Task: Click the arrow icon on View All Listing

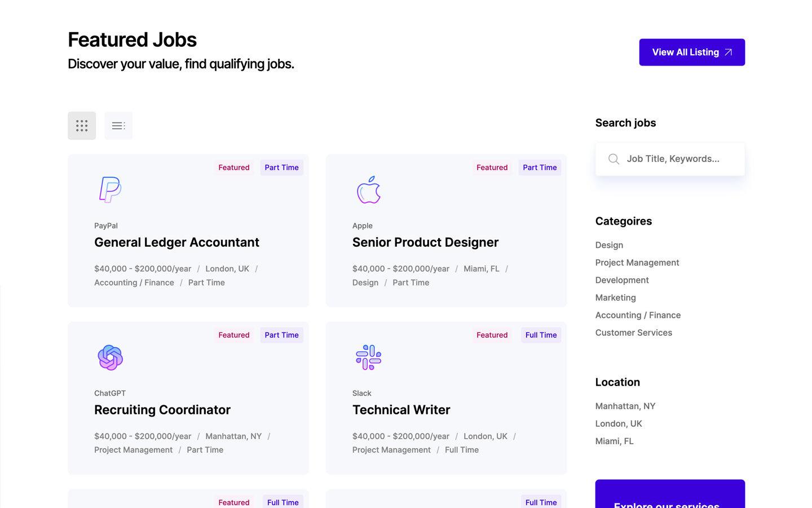Action: pyautogui.click(x=727, y=51)
